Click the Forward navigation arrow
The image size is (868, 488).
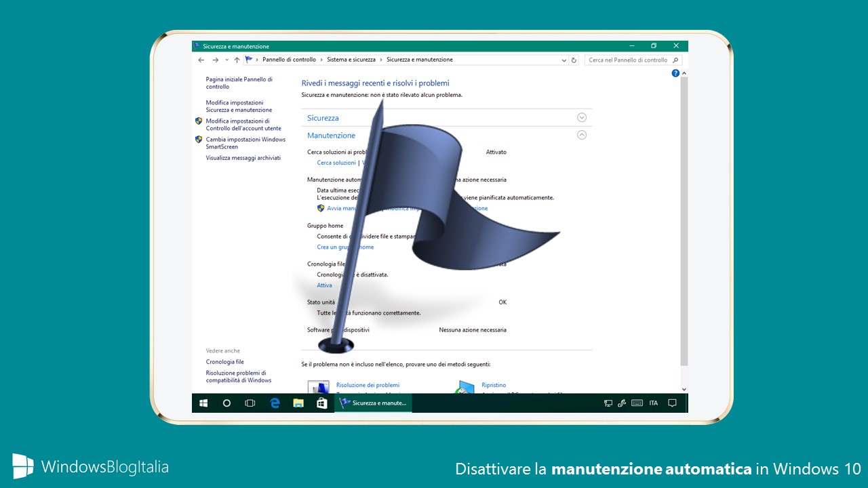click(x=215, y=60)
